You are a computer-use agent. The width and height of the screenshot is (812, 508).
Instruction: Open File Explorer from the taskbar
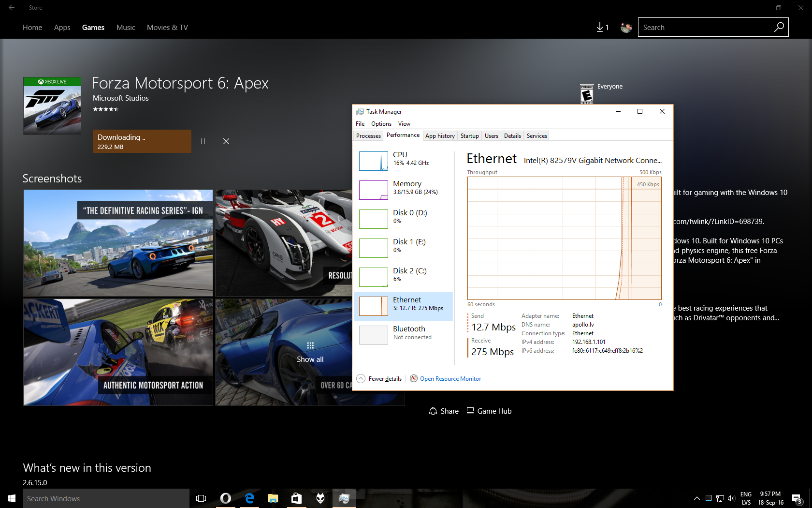tap(273, 498)
